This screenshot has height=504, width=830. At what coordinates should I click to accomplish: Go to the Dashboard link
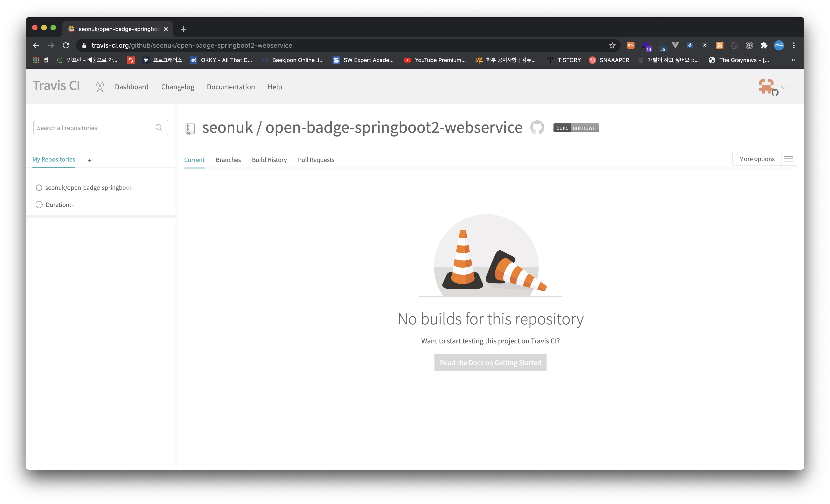(131, 87)
